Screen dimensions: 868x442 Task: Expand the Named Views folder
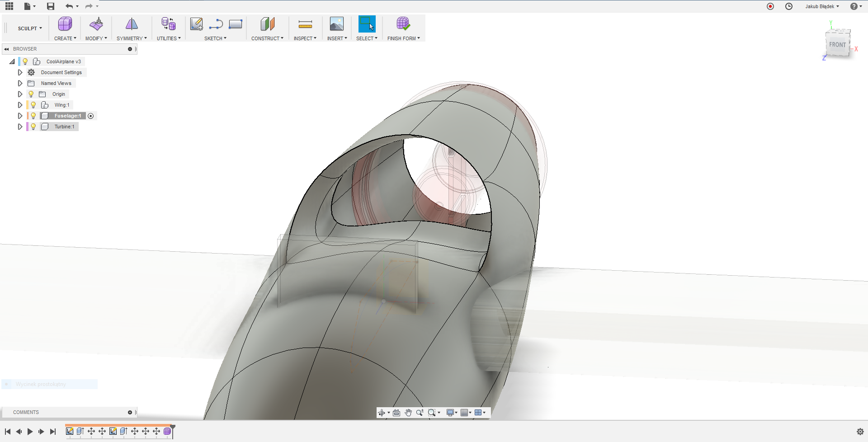pos(20,83)
